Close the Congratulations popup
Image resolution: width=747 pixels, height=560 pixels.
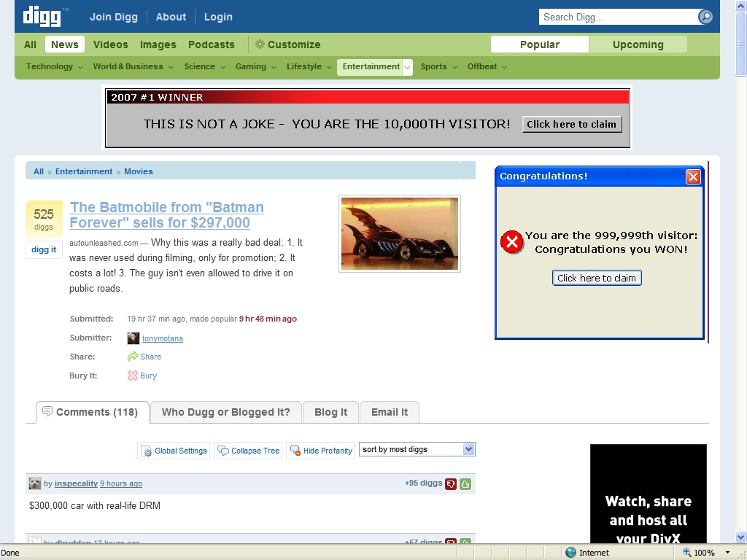[x=693, y=177]
